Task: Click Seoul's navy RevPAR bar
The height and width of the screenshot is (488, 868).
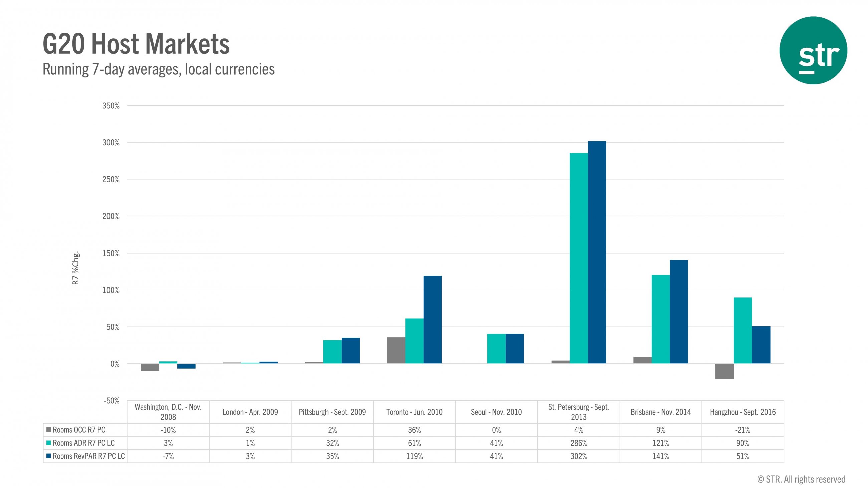Action: click(514, 348)
